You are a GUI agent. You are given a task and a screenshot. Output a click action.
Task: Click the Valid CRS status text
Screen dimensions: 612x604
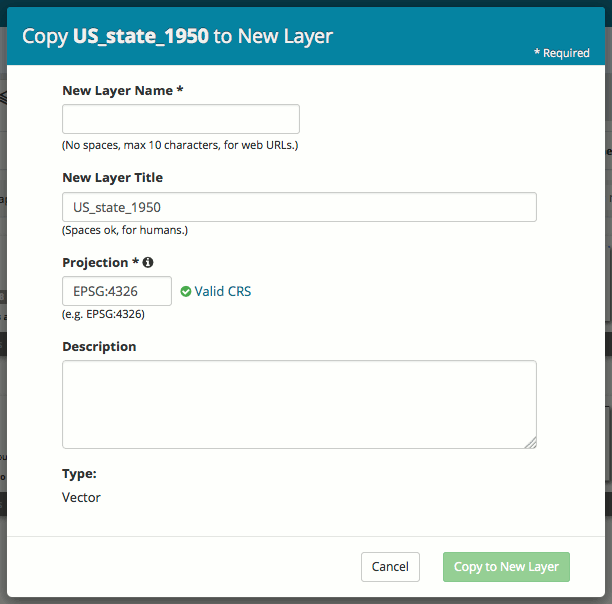coord(223,292)
